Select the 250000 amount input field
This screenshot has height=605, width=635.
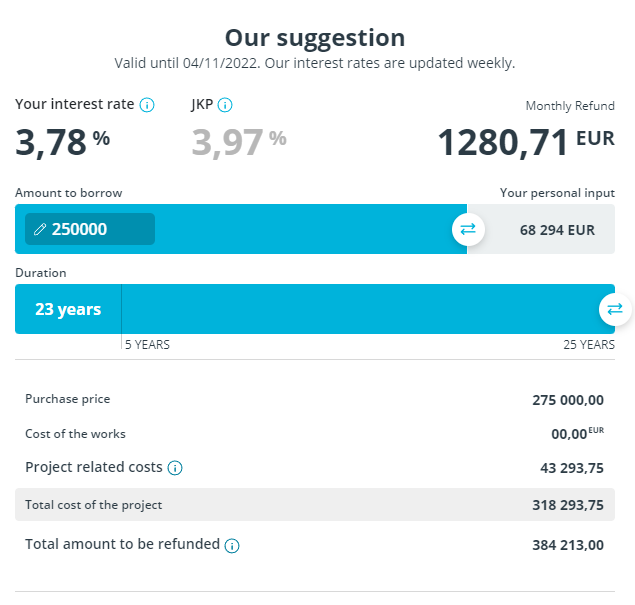click(x=90, y=229)
